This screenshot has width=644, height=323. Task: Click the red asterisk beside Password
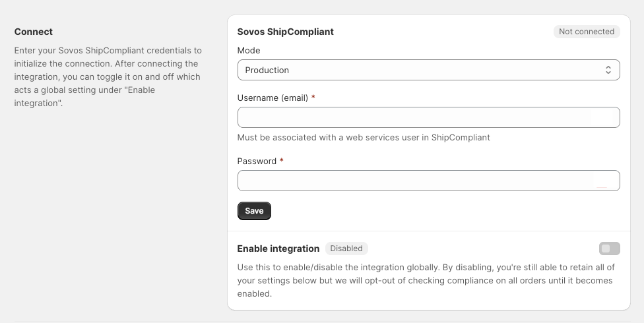[281, 161]
